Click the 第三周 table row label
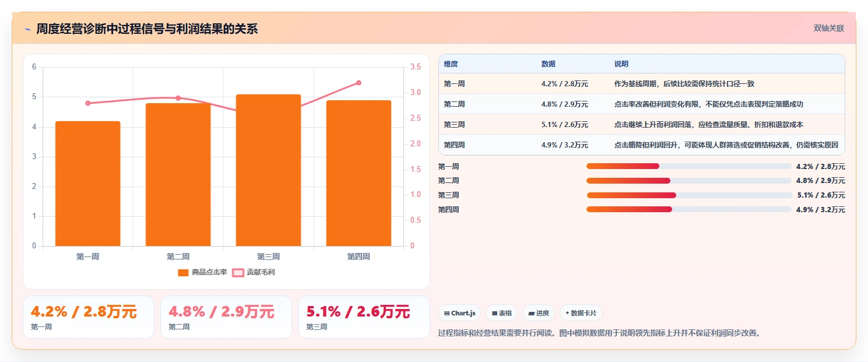 tap(454, 125)
